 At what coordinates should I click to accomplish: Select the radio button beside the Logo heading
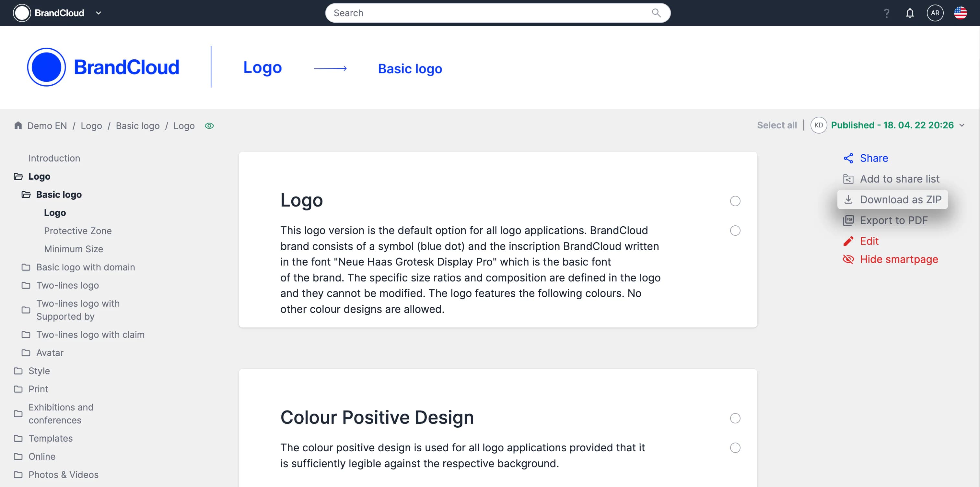(x=735, y=201)
